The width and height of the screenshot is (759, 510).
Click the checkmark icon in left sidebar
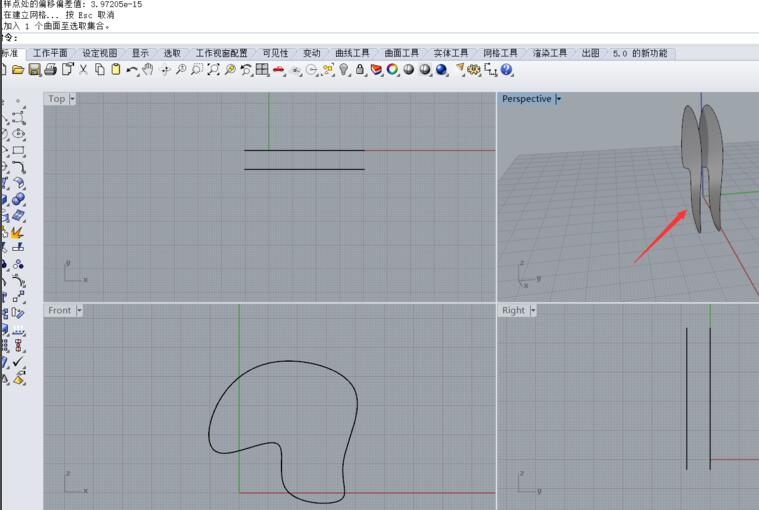click(x=18, y=362)
